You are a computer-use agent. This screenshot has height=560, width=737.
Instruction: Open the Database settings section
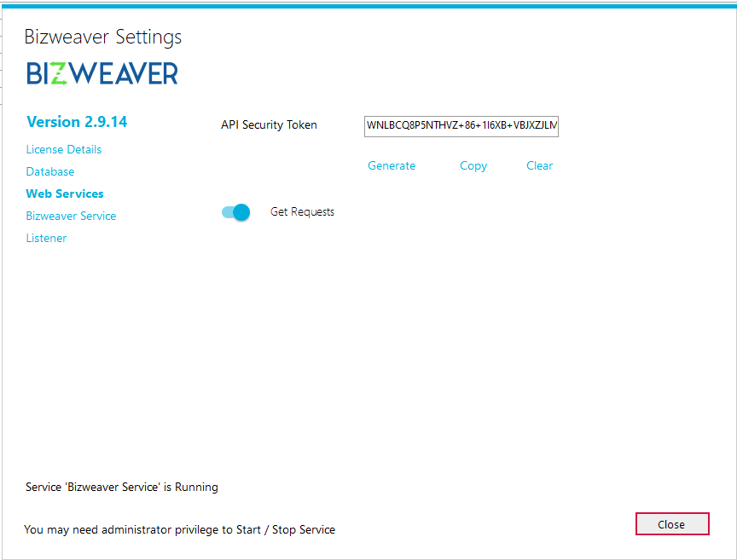point(49,171)
